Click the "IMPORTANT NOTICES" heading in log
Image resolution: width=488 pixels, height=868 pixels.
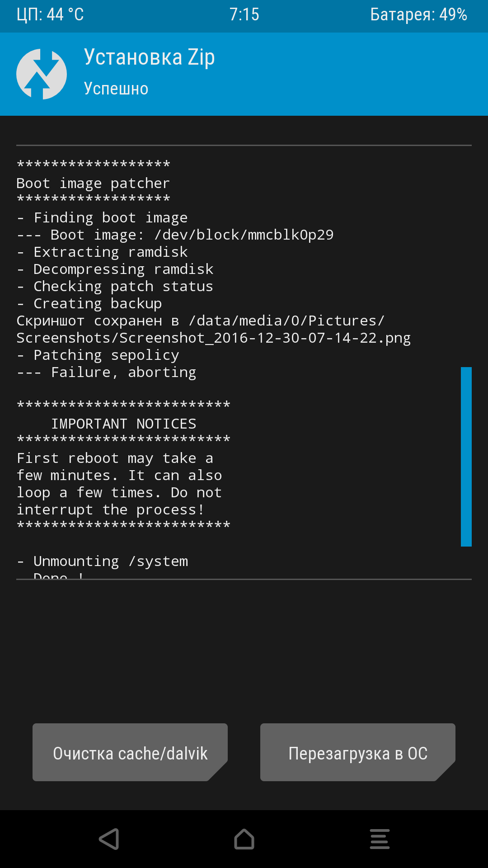(x=123, y=424)
